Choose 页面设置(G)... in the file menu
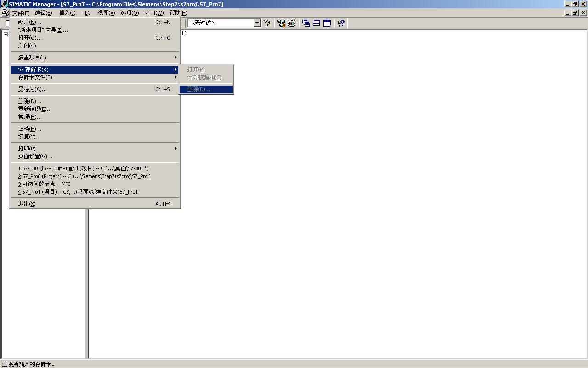This screenshot has width=588, height=368. pyautogui.click(x=95, y=156)
